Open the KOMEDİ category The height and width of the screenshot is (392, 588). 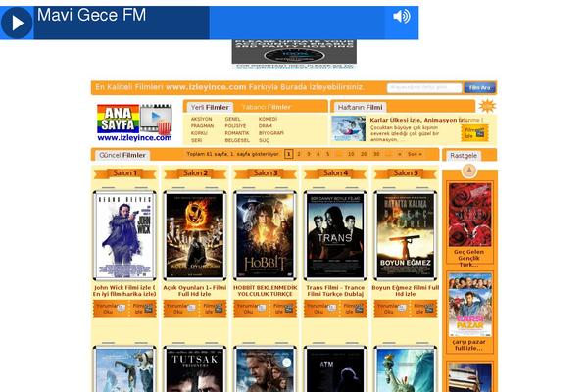click(x=268, y=119)
